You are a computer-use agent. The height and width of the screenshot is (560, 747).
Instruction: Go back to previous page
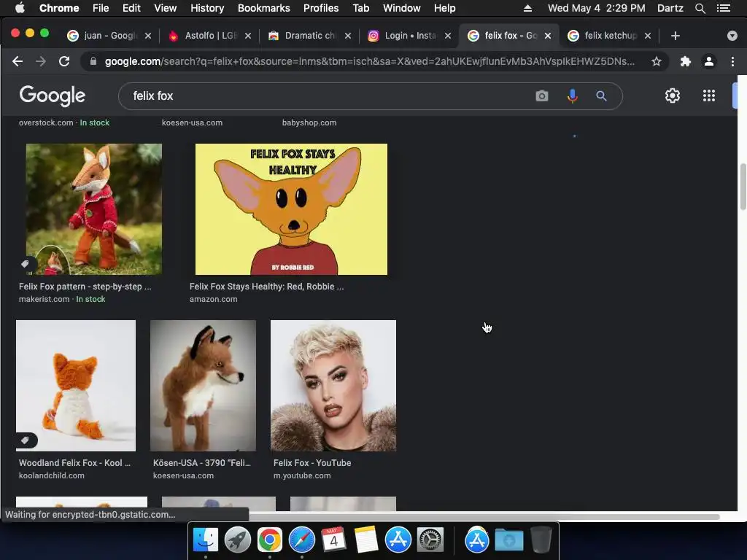point(18,61)
